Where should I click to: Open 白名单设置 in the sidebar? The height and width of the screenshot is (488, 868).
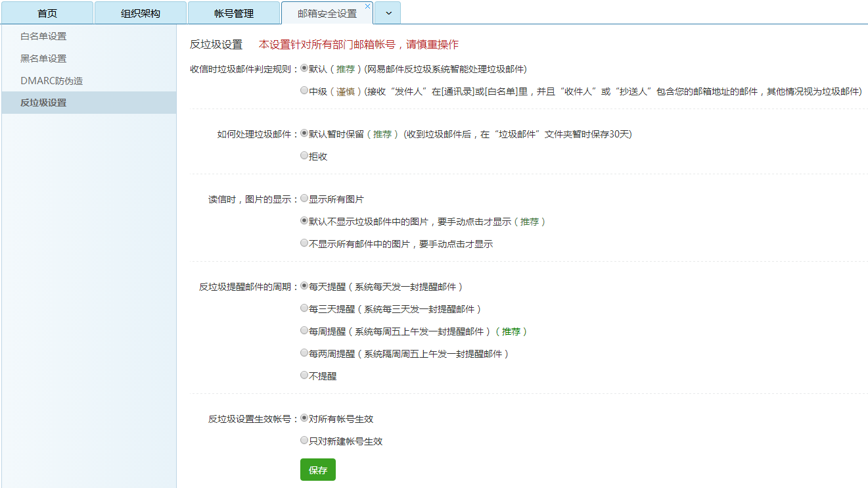point(42,36)
